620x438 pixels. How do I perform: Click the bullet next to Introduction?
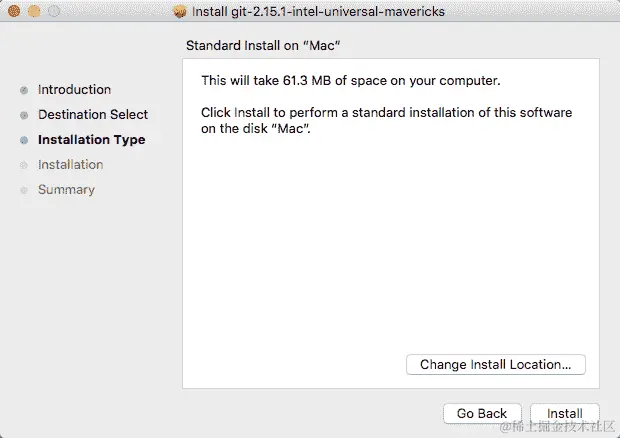point(24,90)
